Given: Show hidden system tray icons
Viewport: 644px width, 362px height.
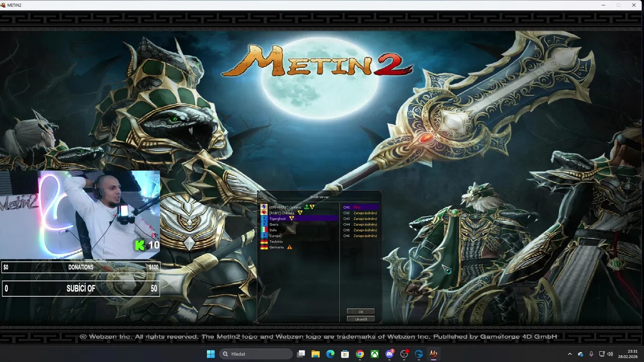Looking at the screenshot, I should (x=570, y=354).
